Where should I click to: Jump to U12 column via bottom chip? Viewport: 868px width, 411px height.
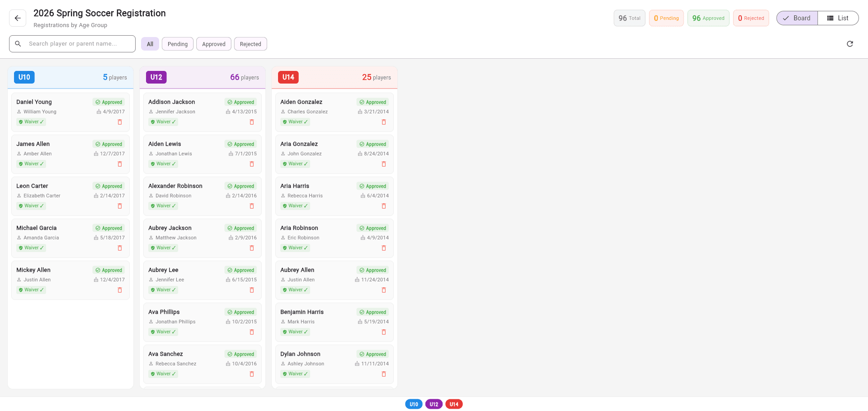pyautogui.click(x=434, y=404)
